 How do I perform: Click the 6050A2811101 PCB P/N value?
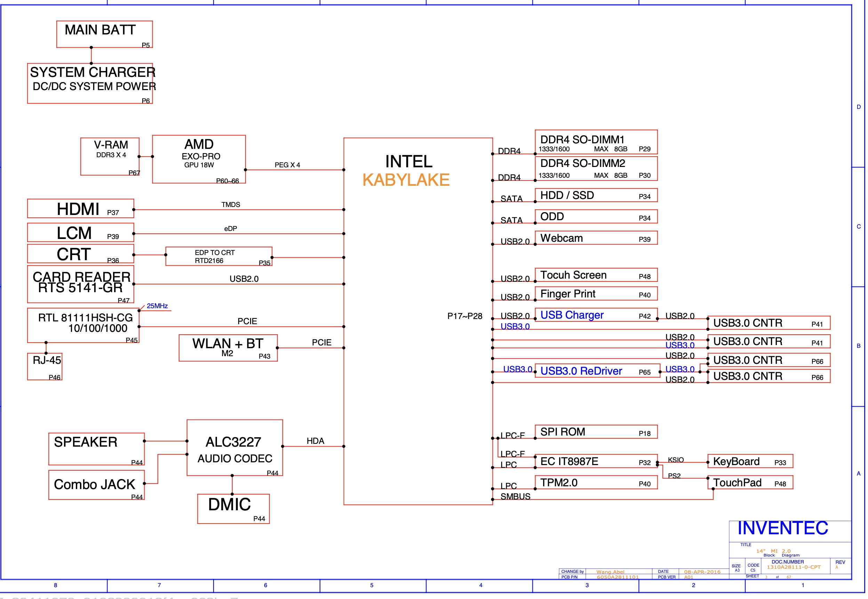(x=618, y=577)
